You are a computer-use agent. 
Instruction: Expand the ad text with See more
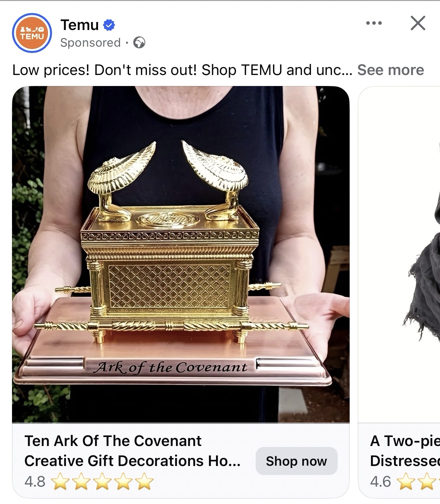click(390, 70)
